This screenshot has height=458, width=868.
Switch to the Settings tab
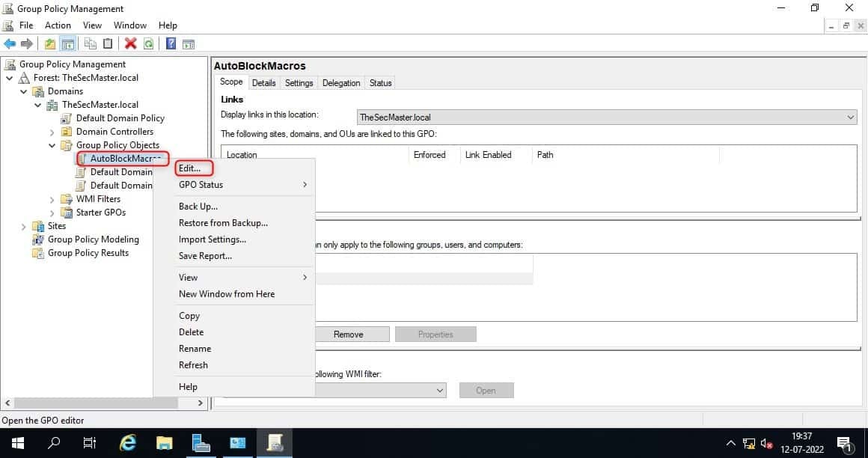[x=299, y=83]
